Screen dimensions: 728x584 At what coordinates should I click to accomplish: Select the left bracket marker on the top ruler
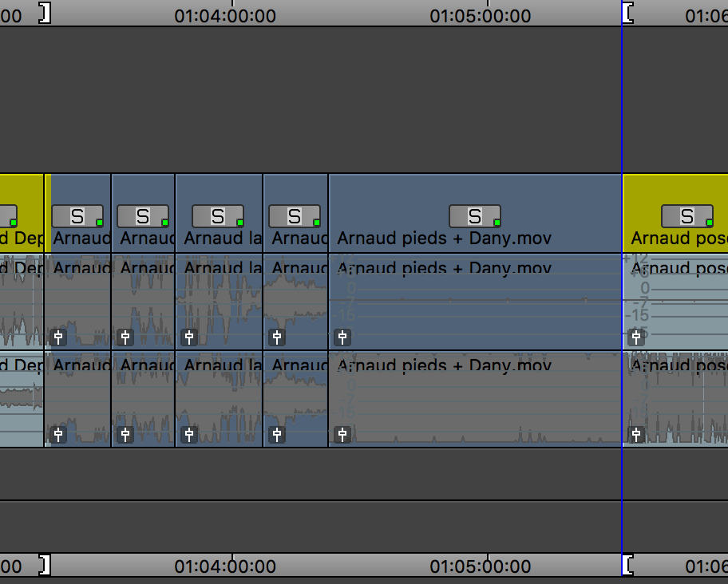(45, 13)
